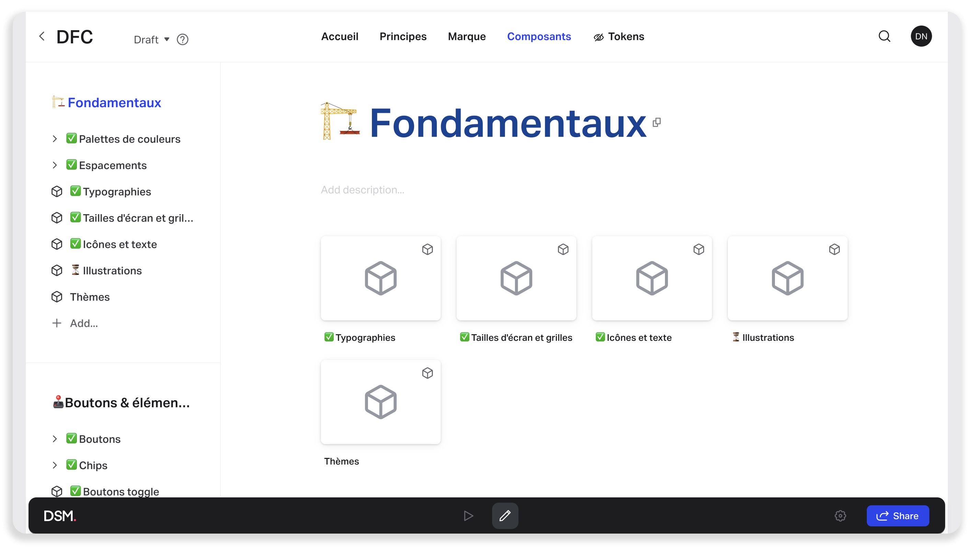Open Tailles d'écran et gril... sidebar item
The width and height of the screenshot is (974, 560).
[131, 218]
